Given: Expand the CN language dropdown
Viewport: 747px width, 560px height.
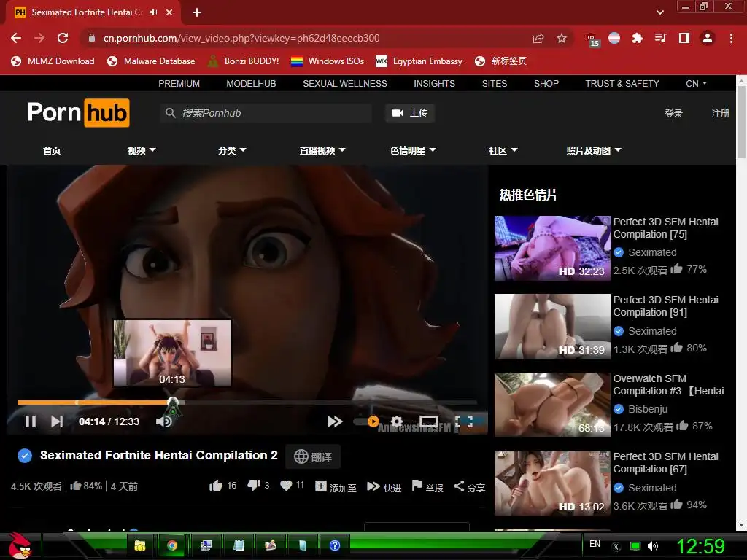Looking at the screenshot, I should pos(696,83).
